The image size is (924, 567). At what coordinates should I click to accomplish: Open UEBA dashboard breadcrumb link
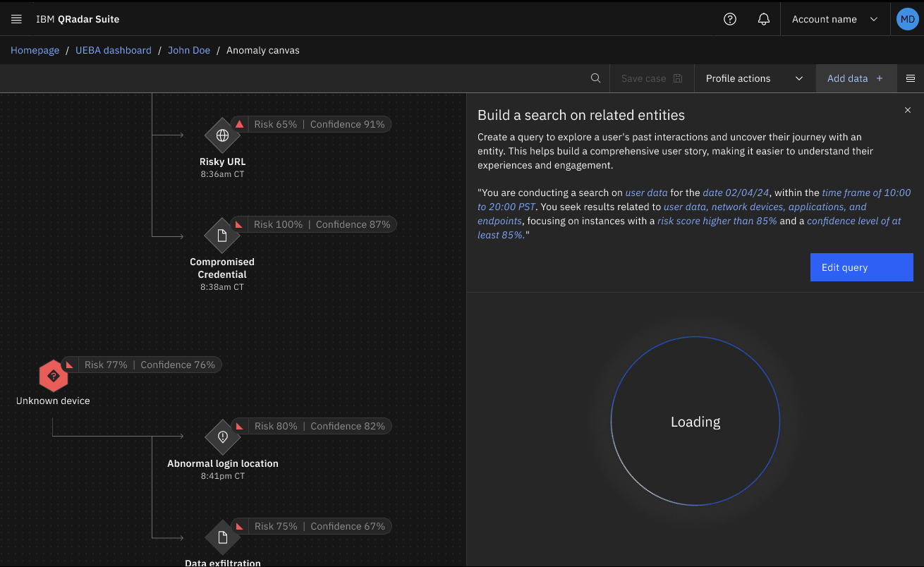(114, 50)
